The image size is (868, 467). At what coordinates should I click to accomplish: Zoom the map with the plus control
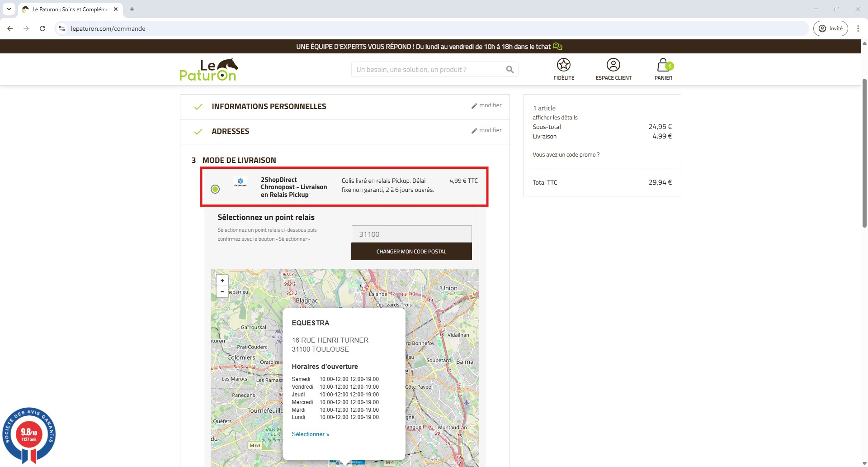pos(222,281)
